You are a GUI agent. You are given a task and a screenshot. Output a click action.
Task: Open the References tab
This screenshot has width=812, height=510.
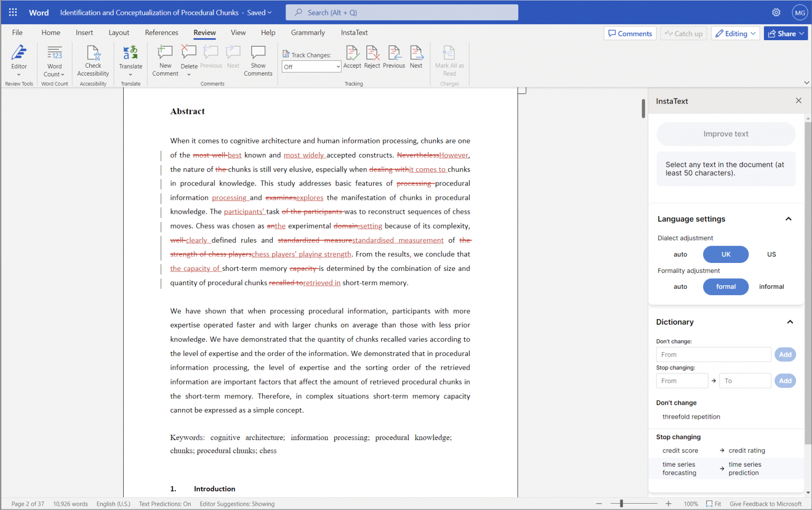(x=161, y=32)
